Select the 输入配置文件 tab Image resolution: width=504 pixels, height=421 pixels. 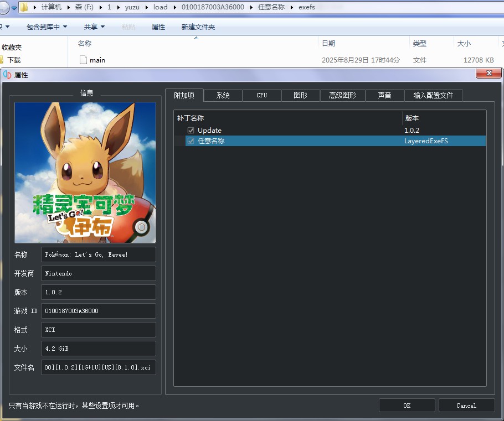coord(433,95)
